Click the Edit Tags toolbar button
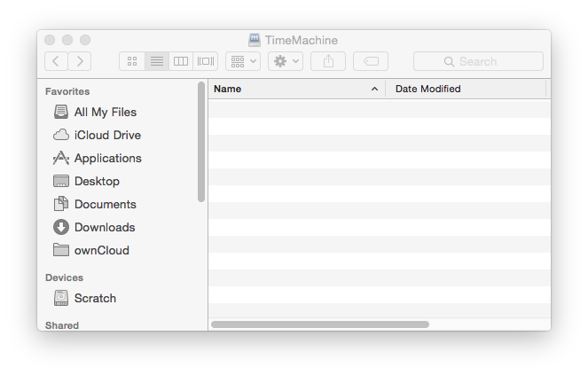 coord(371,61)
